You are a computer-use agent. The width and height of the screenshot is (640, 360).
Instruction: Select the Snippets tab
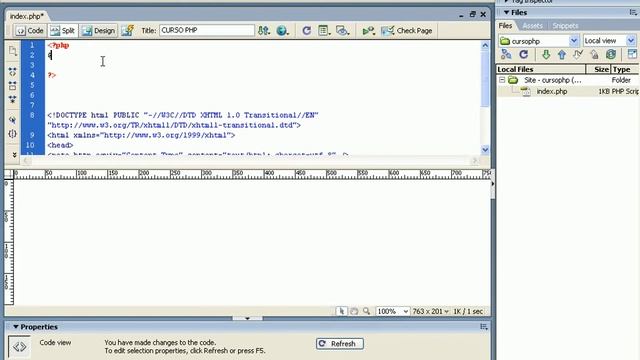[565, 26]
